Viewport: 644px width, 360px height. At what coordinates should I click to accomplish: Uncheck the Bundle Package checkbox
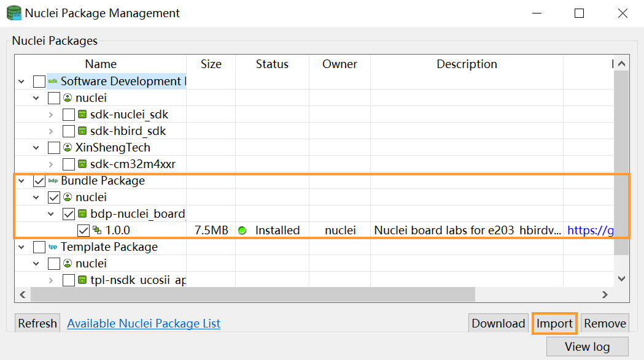39,181
